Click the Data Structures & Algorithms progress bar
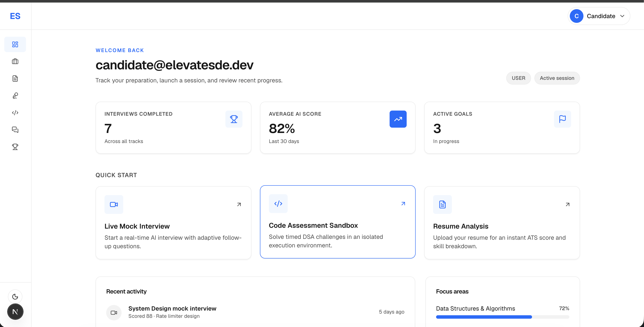This screenshot has height=327, width=644. (x=502, y=317)
